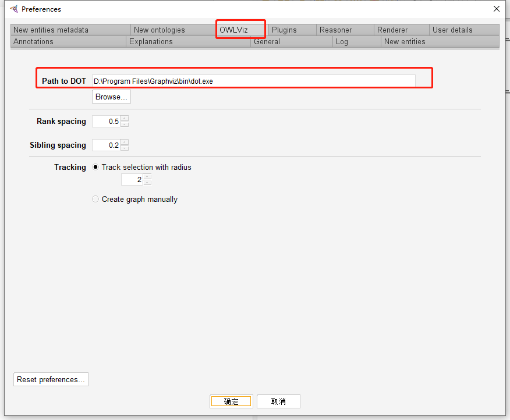Select the Log tab

[356, 42]
